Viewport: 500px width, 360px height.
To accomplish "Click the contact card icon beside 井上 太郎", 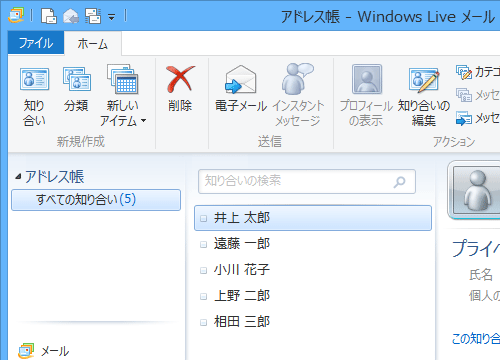I will tap(203, 219).
